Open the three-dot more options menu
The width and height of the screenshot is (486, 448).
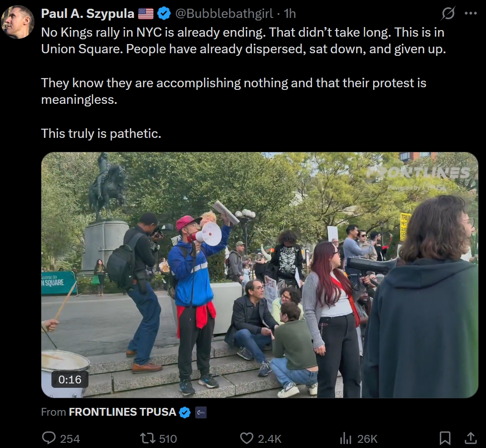click(471, 14)
